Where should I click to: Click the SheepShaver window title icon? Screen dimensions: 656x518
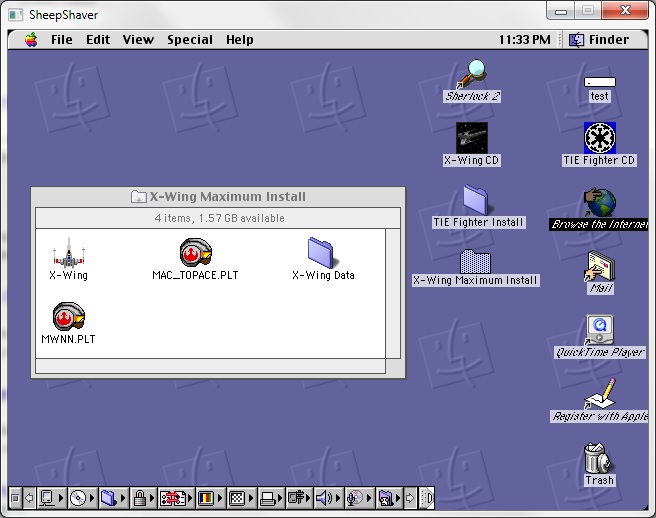click(15, 15)
